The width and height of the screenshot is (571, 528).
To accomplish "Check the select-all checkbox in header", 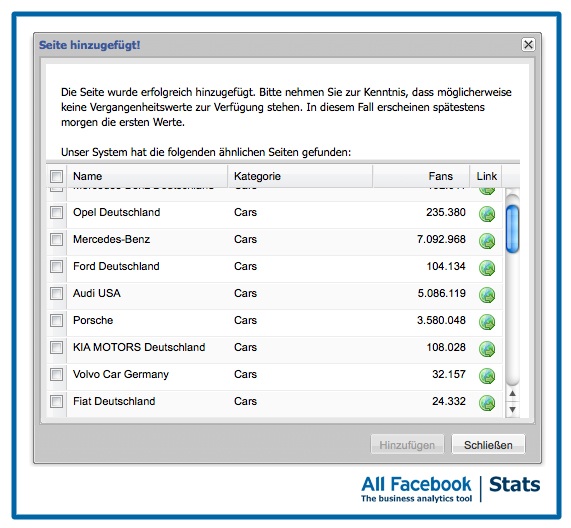I will click(56, 177).
